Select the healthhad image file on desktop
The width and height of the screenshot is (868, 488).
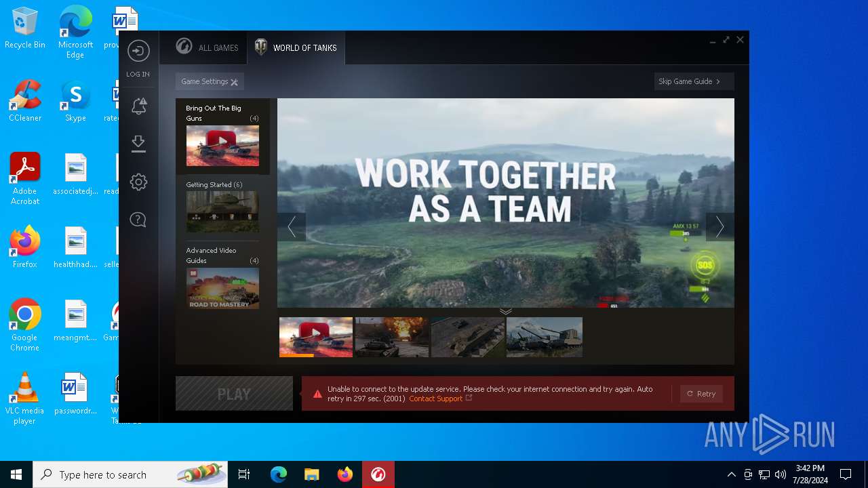tap(75, 247)
